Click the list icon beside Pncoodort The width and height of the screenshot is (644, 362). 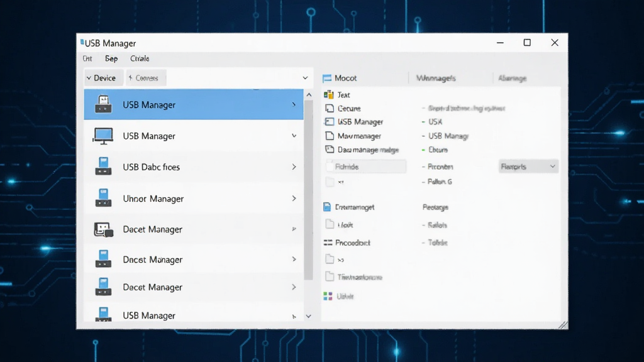[328, 243]
